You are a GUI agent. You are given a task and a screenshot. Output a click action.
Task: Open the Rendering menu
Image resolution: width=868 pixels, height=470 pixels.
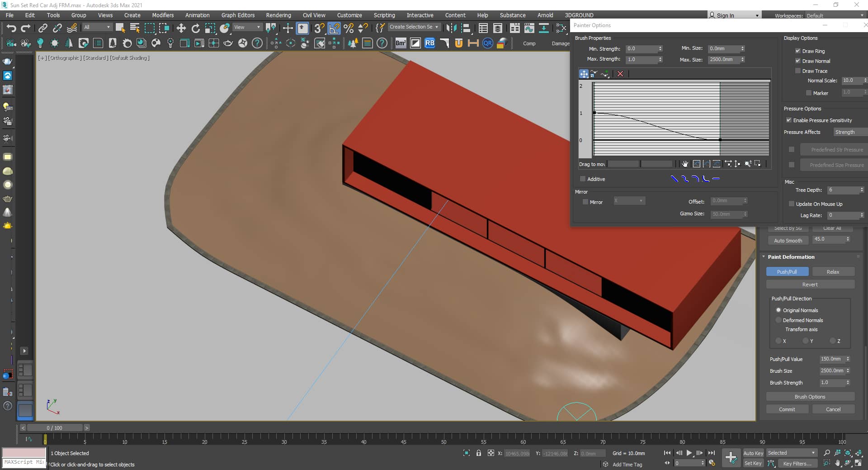pyautogui.click(x=278, y=15)
